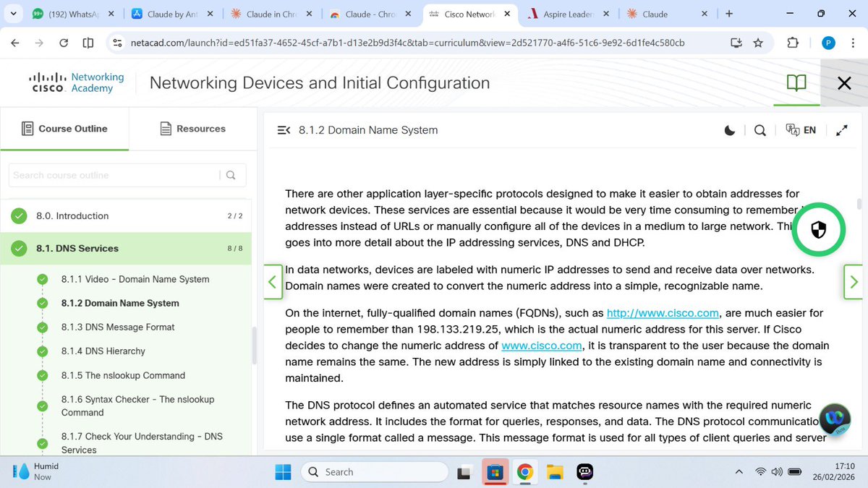
Task: Open black chat app taskbar icon
Action: click(x=585, y=472)
